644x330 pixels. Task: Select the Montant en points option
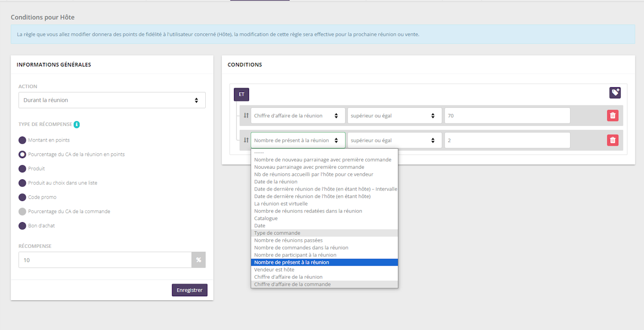(22, 140)
